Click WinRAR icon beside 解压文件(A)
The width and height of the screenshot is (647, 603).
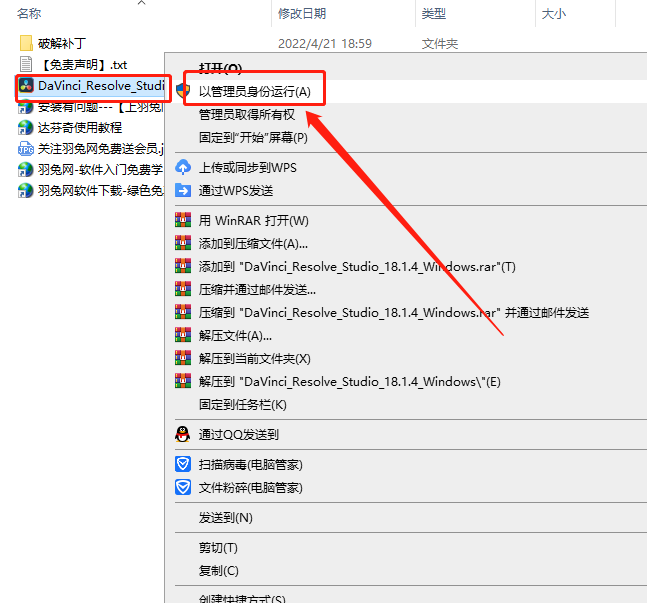coord(183,335)
